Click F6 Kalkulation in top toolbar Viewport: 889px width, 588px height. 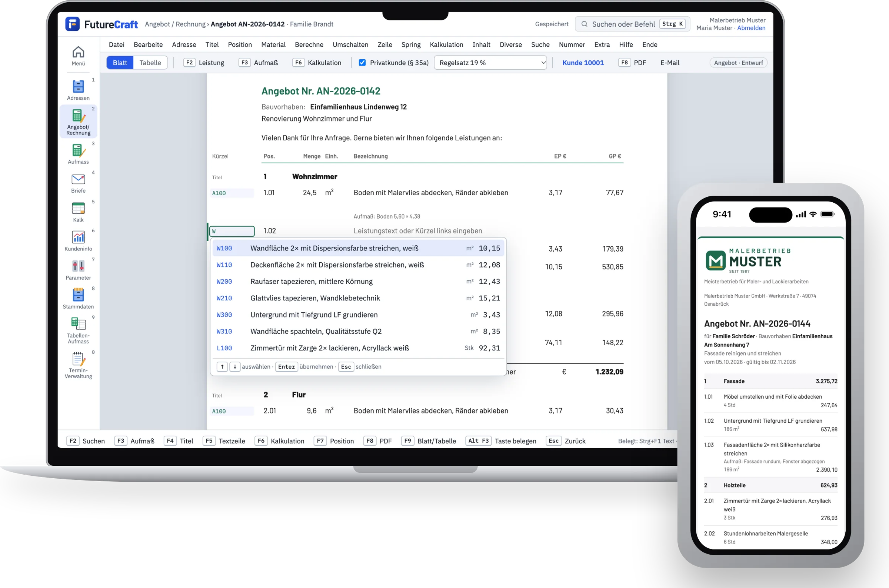tap(317, 63)
